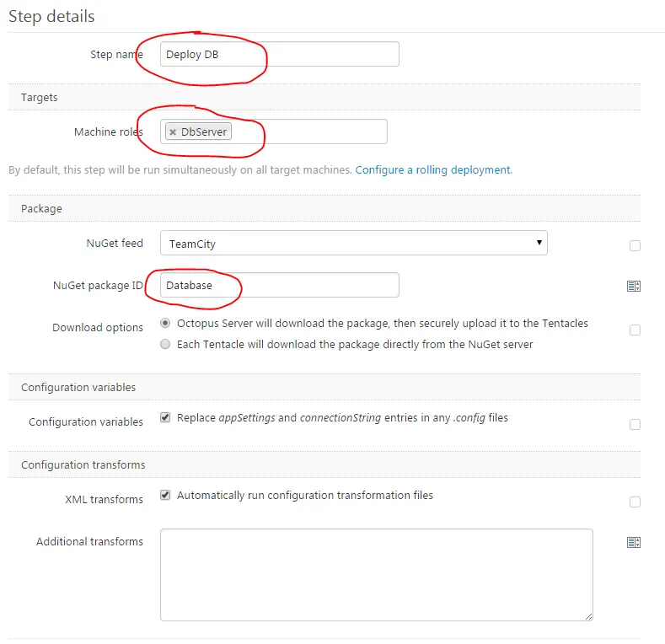Click binding icon beside NuGet package ID

pyautogui.click(x=634, y=287)
